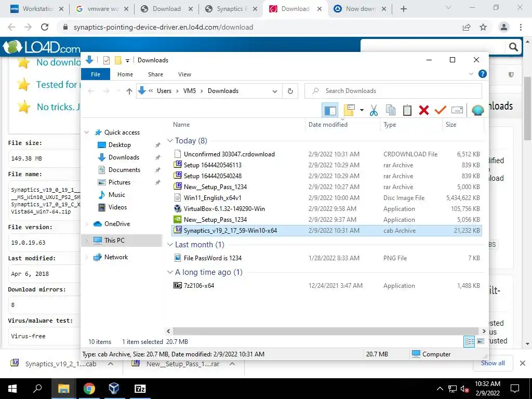Close the browser downloads bar
532x399 pixels.
click(x=523, y=363)
